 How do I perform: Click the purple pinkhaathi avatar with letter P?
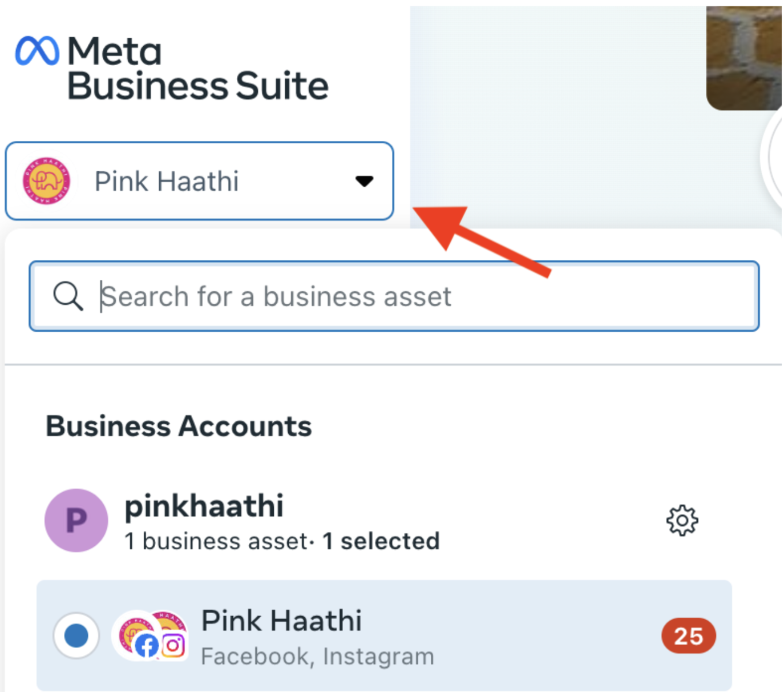[x=75, y=520]
